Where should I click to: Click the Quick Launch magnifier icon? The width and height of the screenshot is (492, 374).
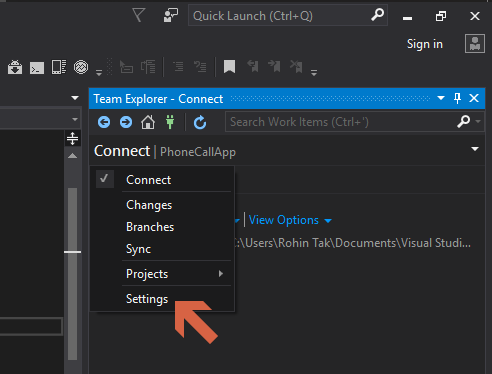377,15
